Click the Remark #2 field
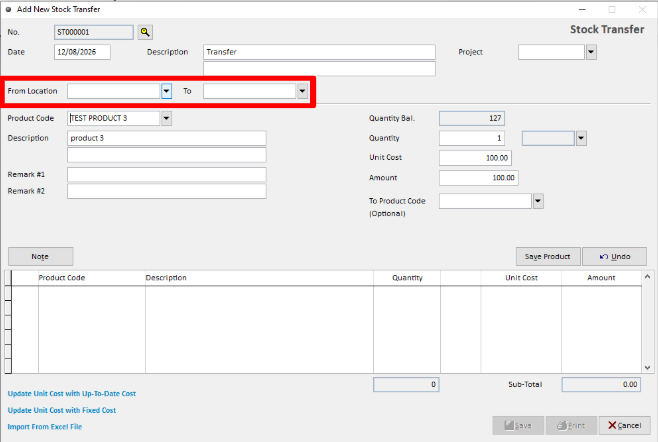658x442 pixels. [167, 191]
